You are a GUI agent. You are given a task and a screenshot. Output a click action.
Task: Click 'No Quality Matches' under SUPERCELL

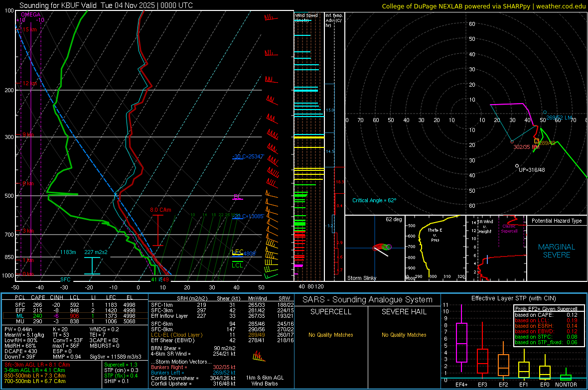331,335
